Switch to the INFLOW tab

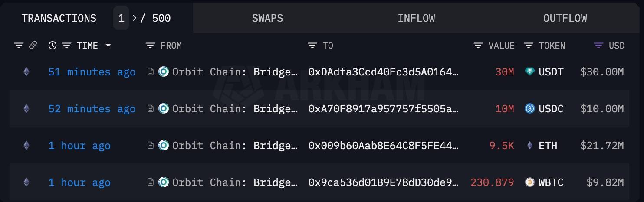click(416, 18)
